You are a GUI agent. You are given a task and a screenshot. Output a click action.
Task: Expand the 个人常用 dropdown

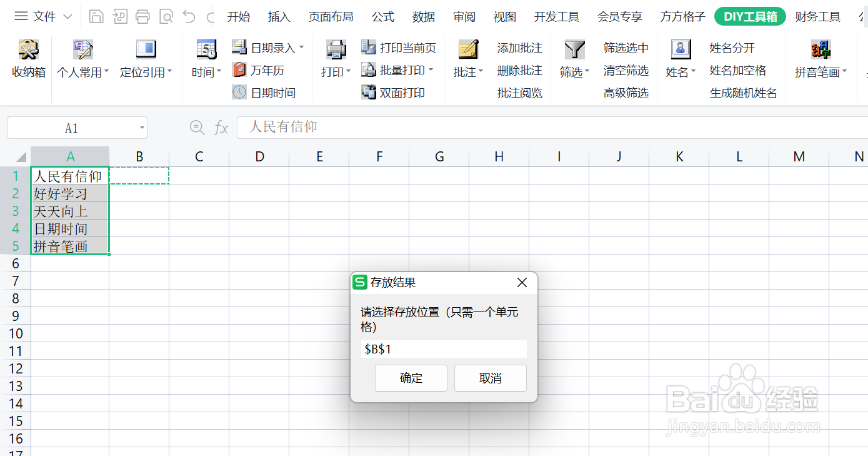106,72
